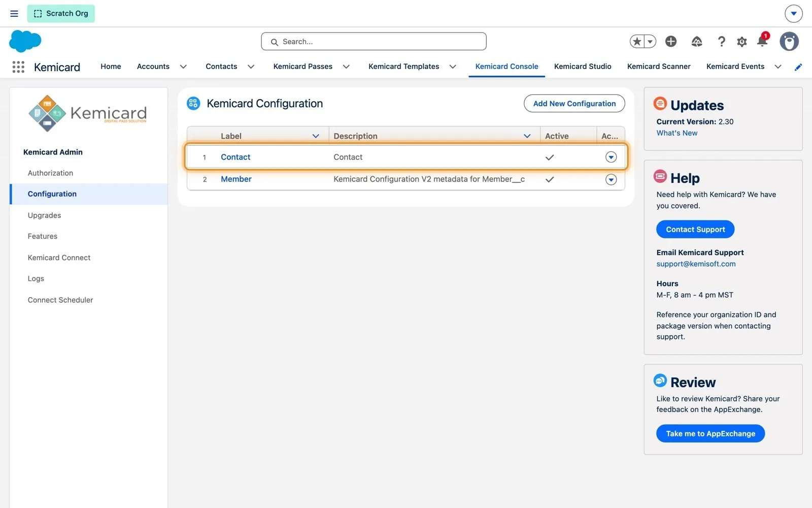
Task: Click the Kemicard logo image
Action: pyautogui.click(x=88, y=113)
